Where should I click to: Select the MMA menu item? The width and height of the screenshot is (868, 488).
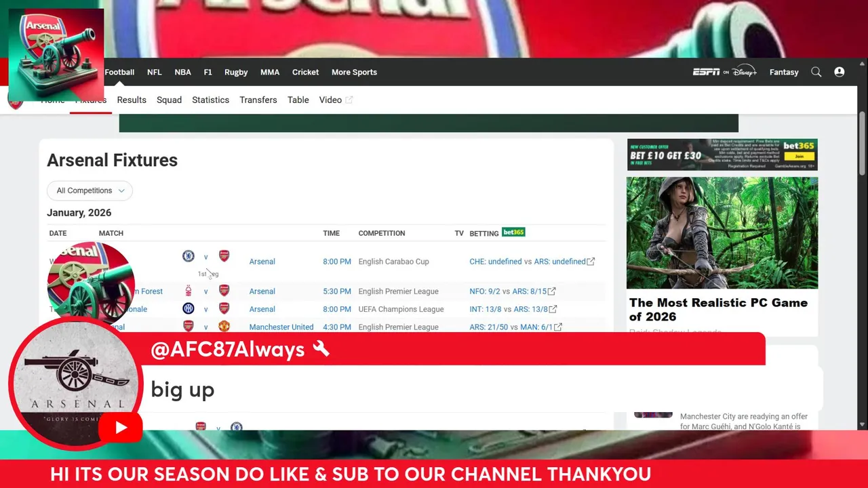(270, 72)
